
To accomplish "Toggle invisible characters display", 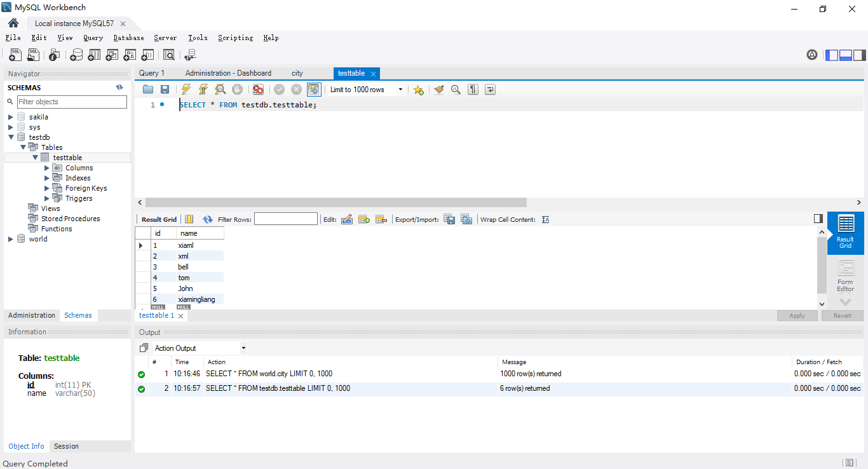I will pyautogui.click(x=473, y=90).
